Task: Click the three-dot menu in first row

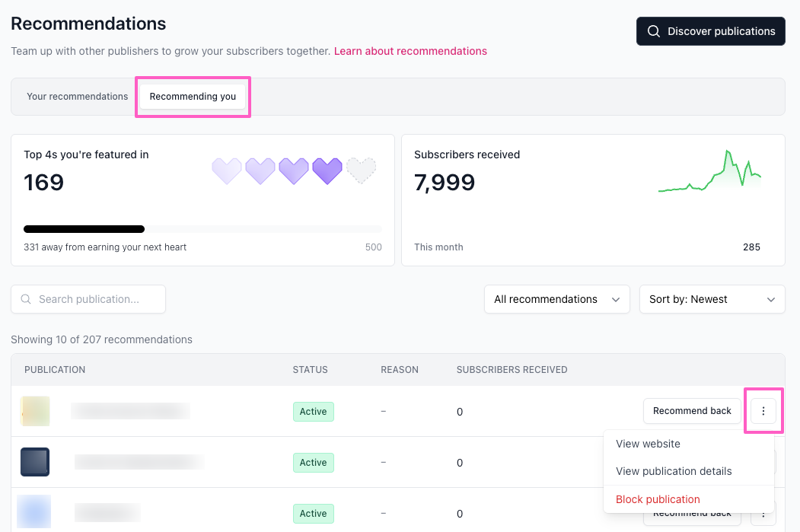Action: click(763, 411)
